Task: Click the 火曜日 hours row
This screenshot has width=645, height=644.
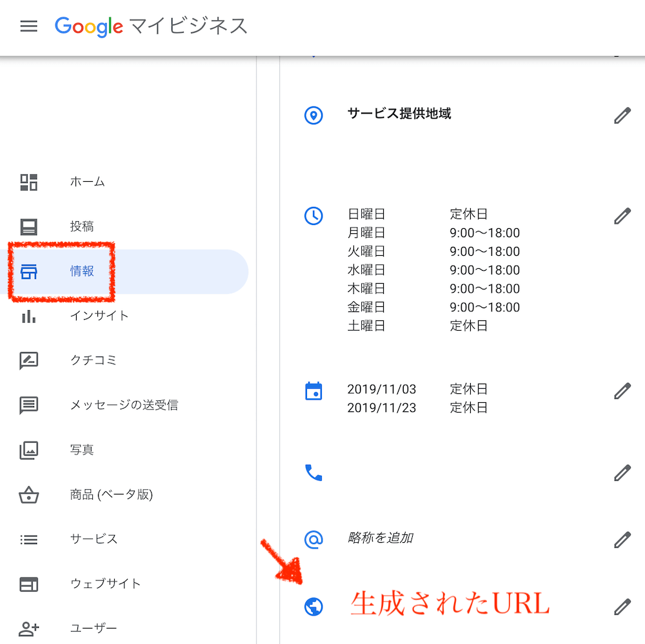Action: click(433, 251)
